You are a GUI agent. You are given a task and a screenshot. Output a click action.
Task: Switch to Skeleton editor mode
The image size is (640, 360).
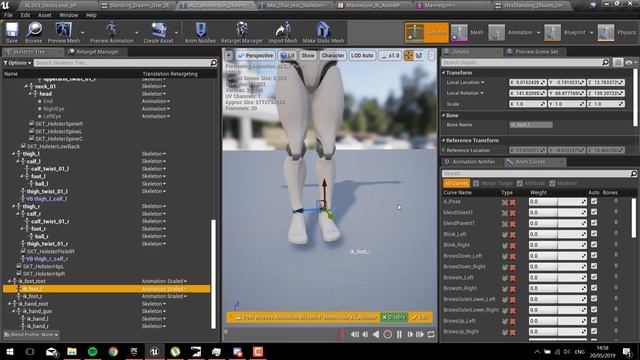pyautogui.click(x=427, y=33)
